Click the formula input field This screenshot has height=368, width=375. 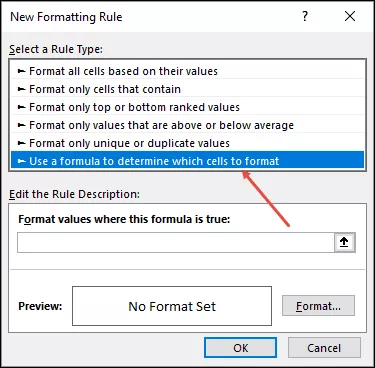point(176,242)
